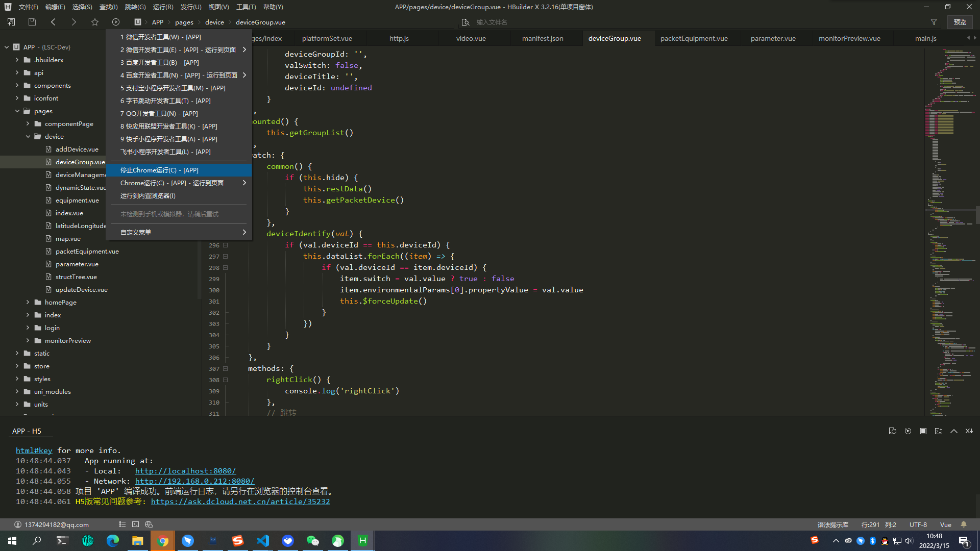Click the save file toolbar icon
Screen dimensions: 980x551
[32, 22]
